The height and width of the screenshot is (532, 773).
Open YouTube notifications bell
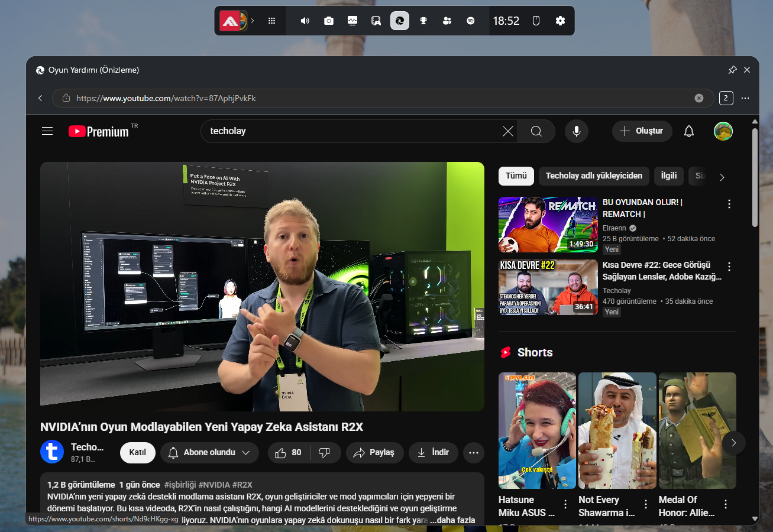pos(689,131)
